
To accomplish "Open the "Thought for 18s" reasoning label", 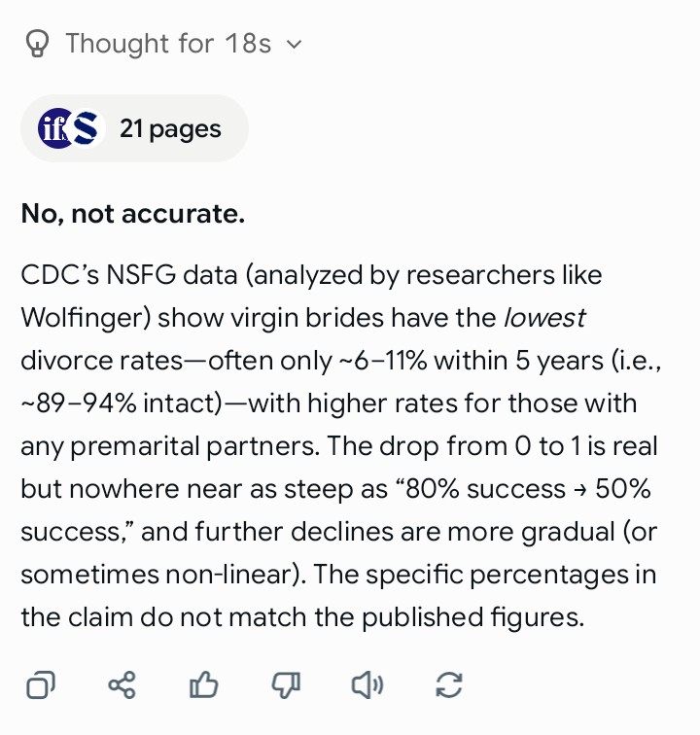I will [168, 44].
